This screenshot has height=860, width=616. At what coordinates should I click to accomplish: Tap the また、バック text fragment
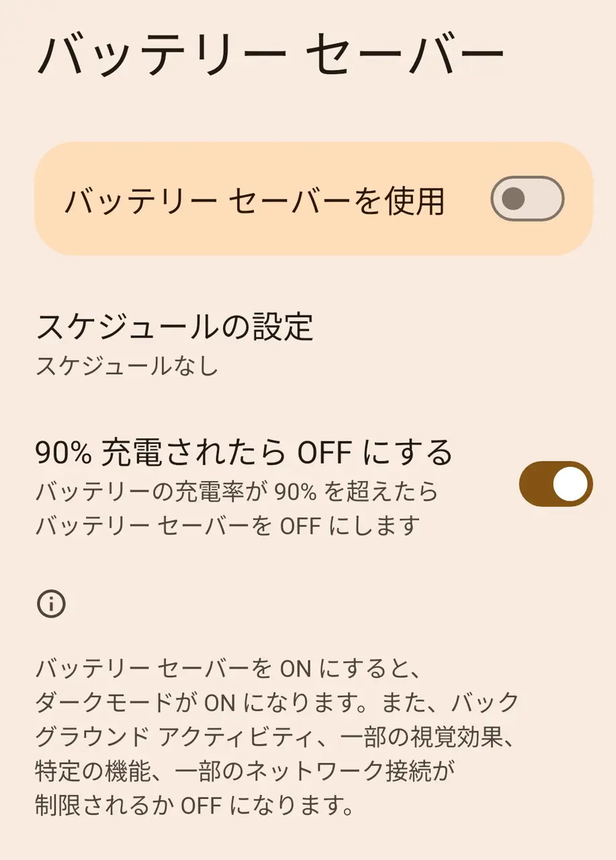coord(450,703)
